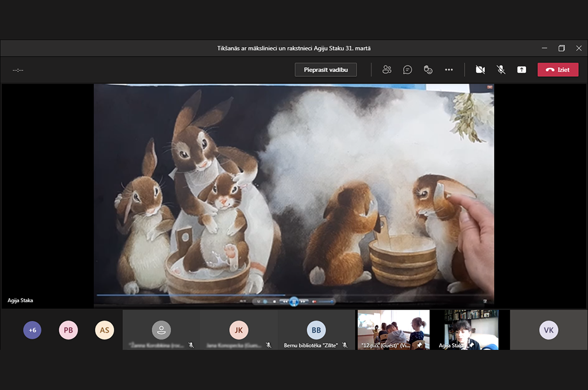This screenshot has width=588, height=390.
Task: Open the share content tray
Action: [x=521, y=69]
